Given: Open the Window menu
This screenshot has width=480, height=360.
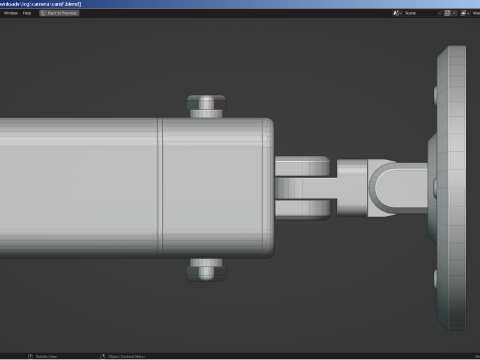Looking at the screenshot, I should [11, 13].
